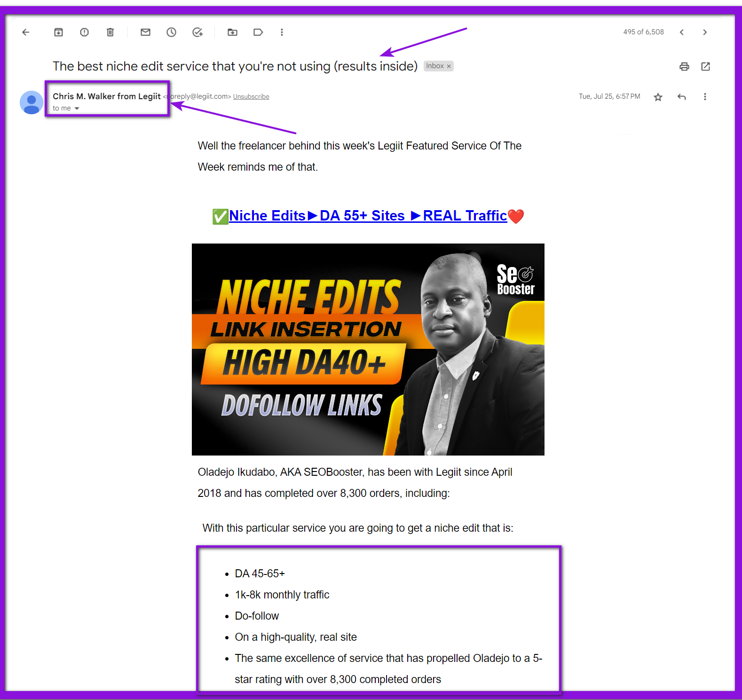Image resolution: width=742 pixels, height=700 pixels.
Task: Report email as spam
Action: tap(84, 32)
